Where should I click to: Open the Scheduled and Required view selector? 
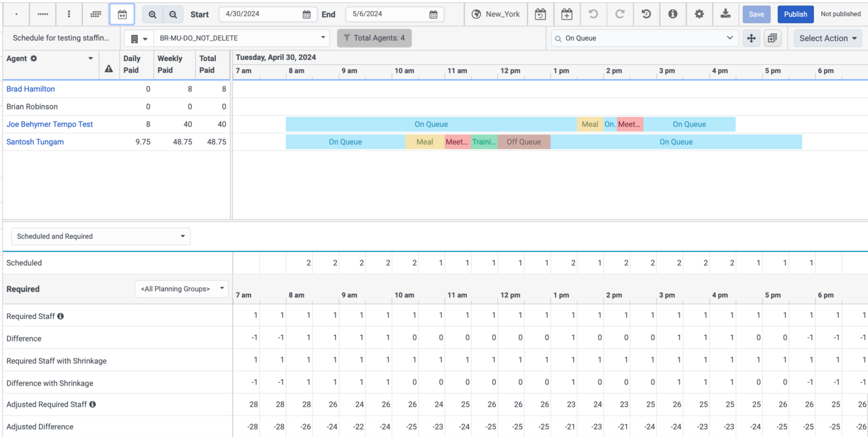tap(101, 236)
